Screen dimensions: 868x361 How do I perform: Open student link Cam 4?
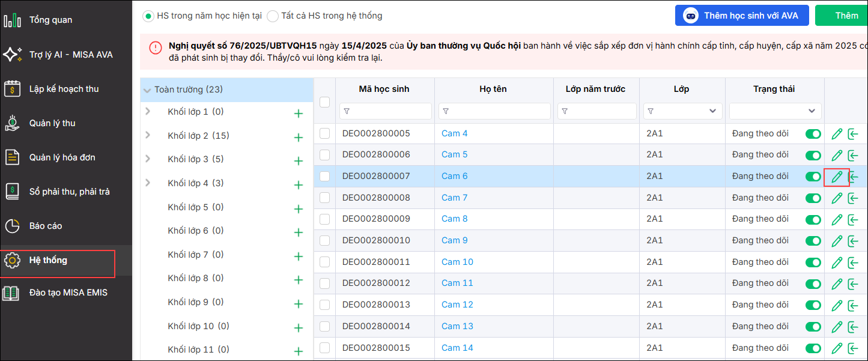pyautogui.click(x=454, y=133)
